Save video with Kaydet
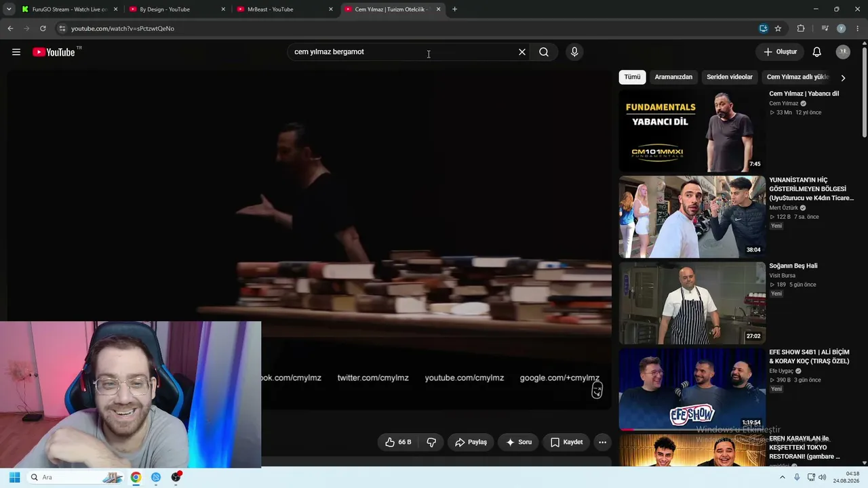Image resolution: width=868 pixels, height=488 pixels. coord(566,442)
